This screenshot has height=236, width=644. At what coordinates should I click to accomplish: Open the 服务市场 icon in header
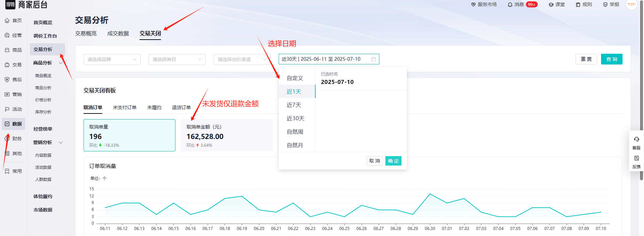click(473, 5)
